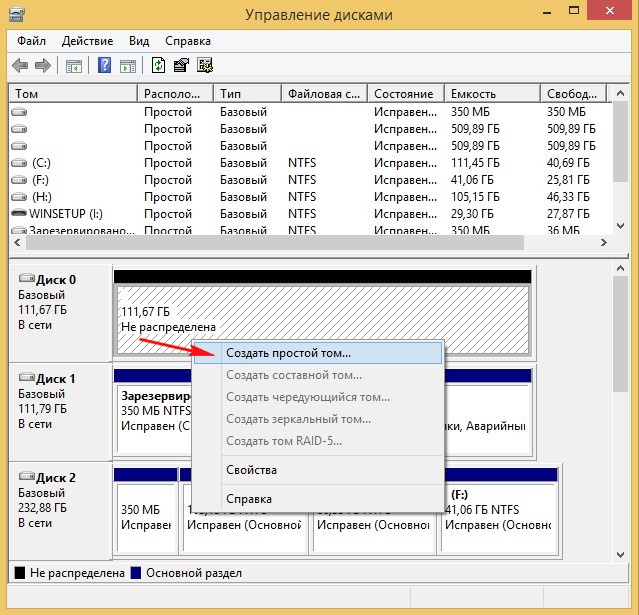639x615 pixels.
Task: Click the disk settings icon at toolbar end
Action: click(205, 66)
